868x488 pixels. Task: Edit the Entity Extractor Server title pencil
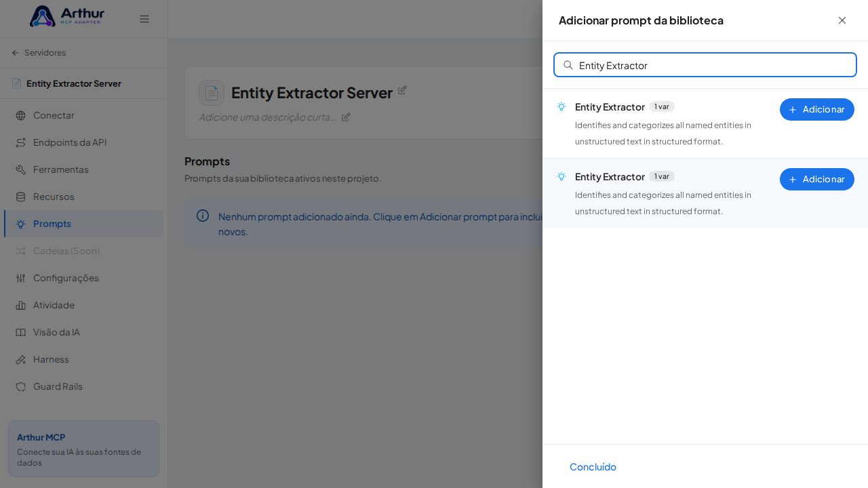(402, 89)
